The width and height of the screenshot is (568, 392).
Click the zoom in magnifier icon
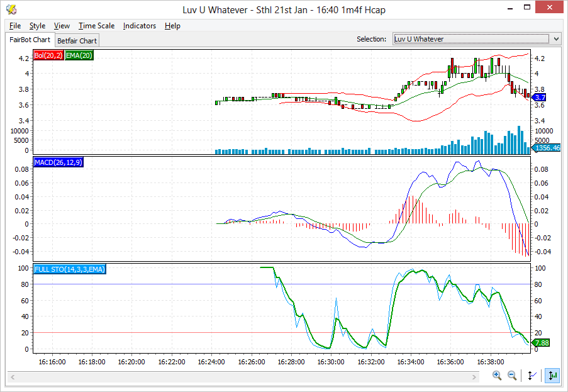tap(497, 376)
